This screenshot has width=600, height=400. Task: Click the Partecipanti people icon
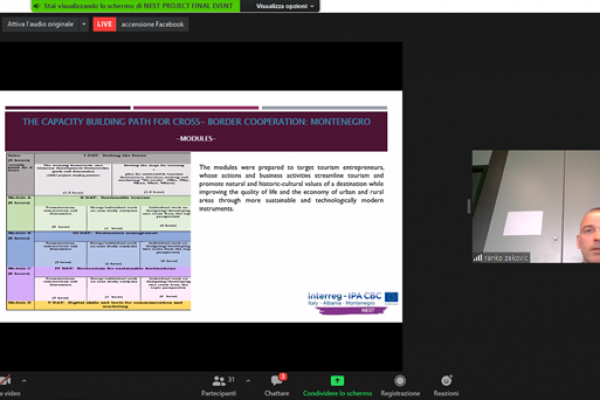click(x=219, y=381)
